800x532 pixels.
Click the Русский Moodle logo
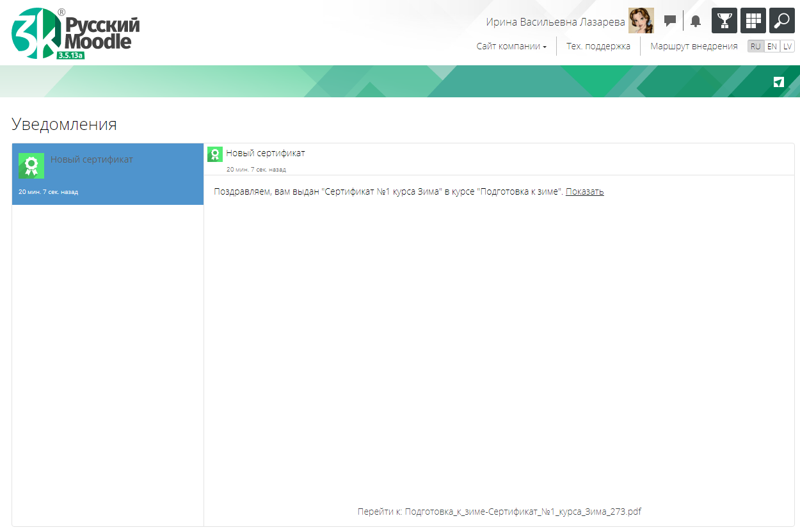click(x=75, y=33)
